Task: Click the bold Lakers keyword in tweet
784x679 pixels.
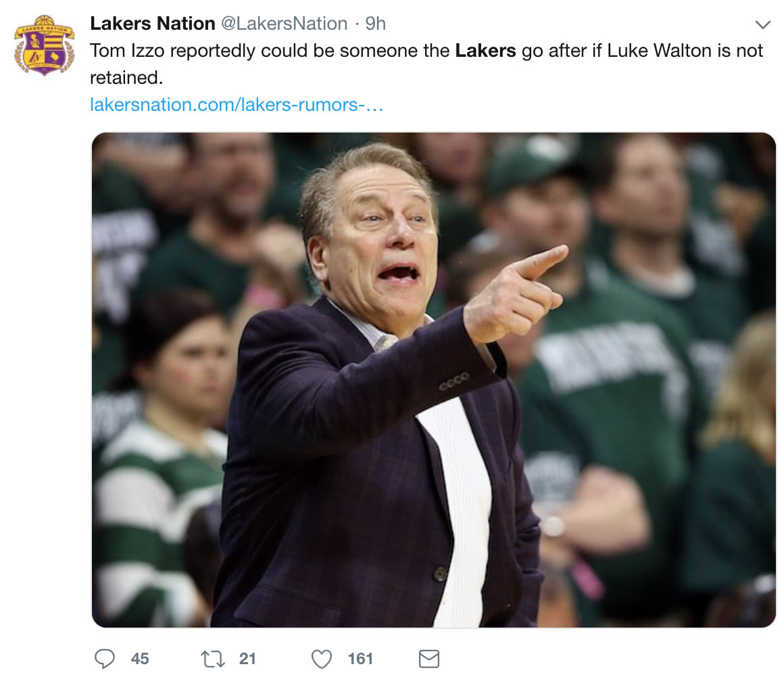Action: tap(485, 51)
